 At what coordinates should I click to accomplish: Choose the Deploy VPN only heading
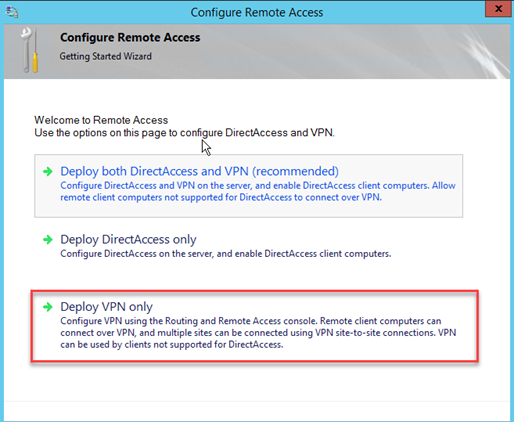106,307
